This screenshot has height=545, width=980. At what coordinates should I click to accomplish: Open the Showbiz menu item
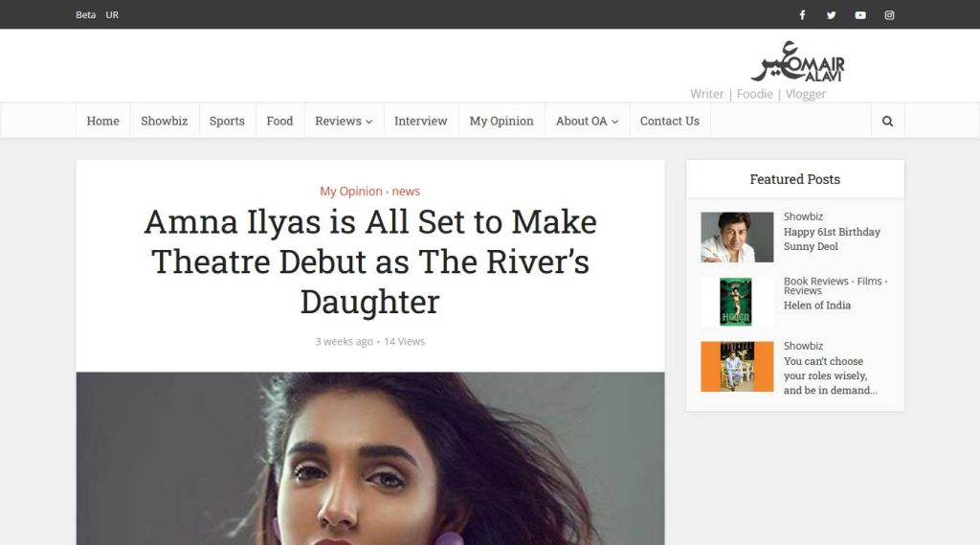(165, 121)
